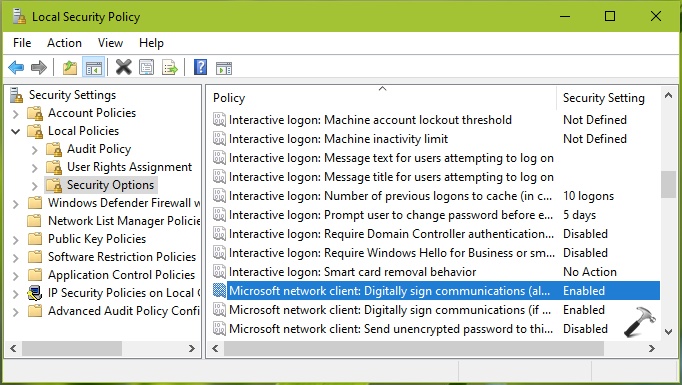
Task: Expand the User Rights Assignment node
Action: point(35,168)
